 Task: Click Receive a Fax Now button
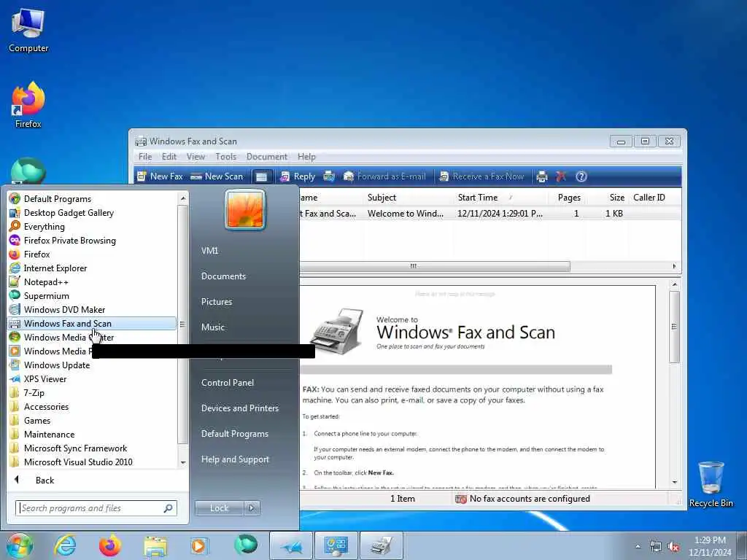(x=481, y=176)
